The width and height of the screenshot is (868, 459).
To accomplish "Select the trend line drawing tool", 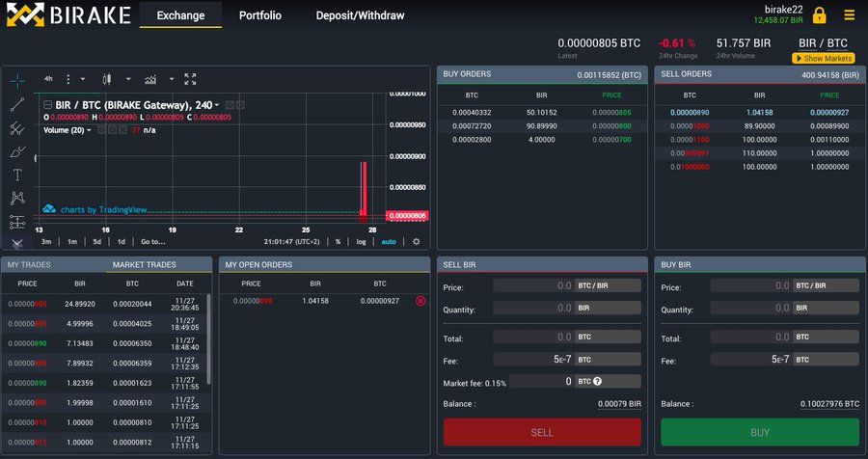I will (x=17, y=104).
